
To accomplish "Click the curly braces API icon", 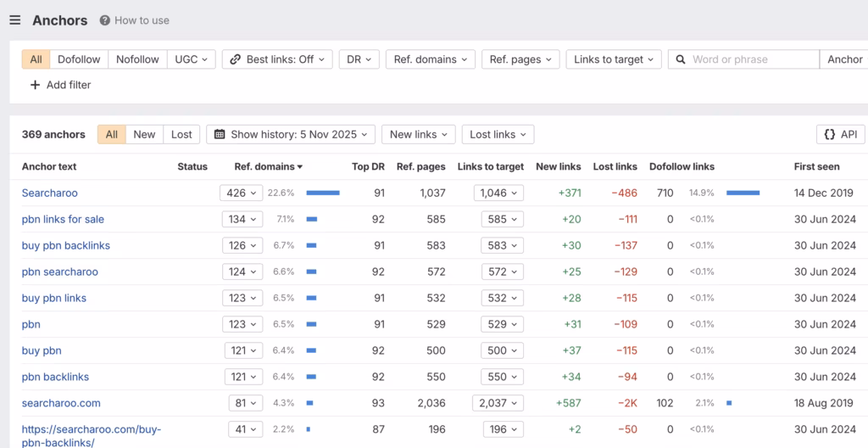I will click(x=829, y=134).
